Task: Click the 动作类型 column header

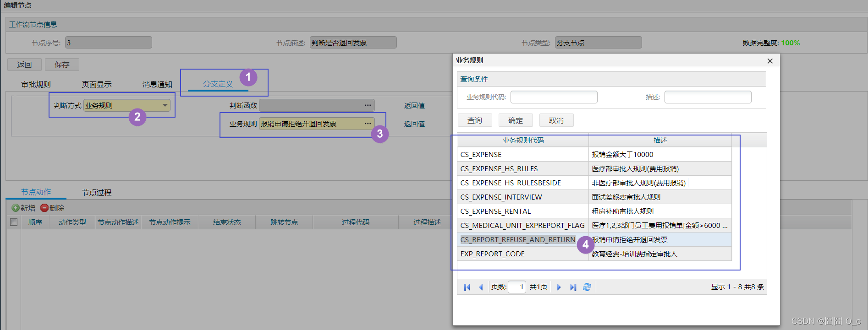Action: (x=72, y=222)
